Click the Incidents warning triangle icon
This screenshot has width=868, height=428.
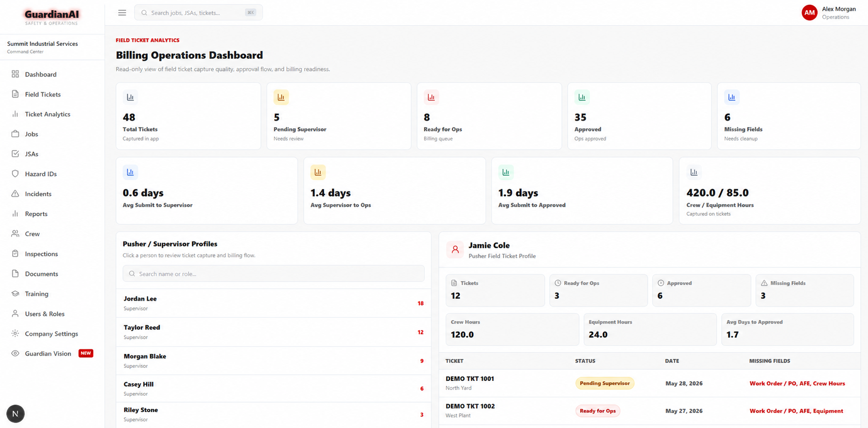(x=15, y=193)
